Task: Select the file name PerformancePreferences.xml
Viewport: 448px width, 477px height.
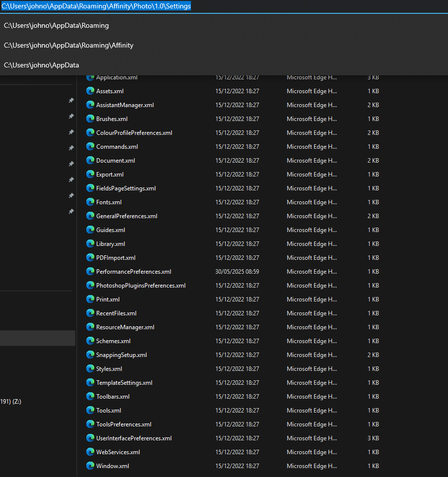Action: coord(133,272)
